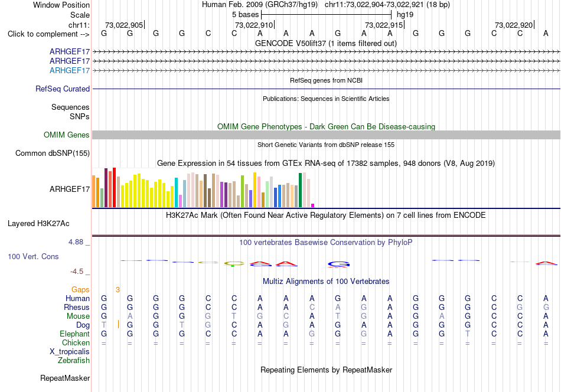Click the magenta bar ending the GTEx chart
The width and height of the screenshot is (561, 392).
[313, 205]
